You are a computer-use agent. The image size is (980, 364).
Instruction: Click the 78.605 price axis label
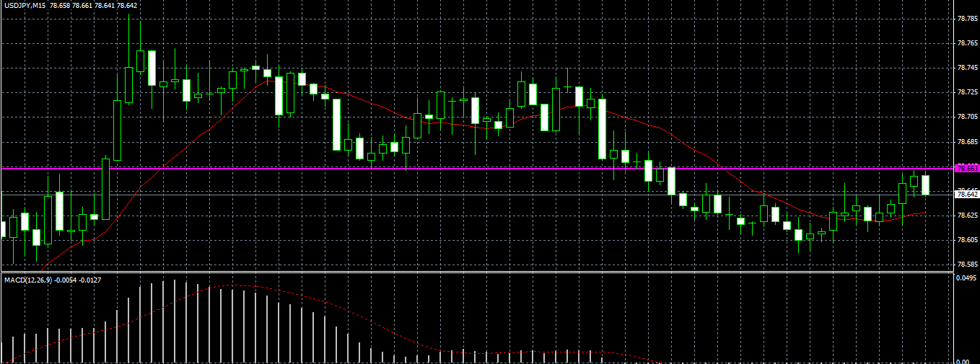tap(966, 240)
